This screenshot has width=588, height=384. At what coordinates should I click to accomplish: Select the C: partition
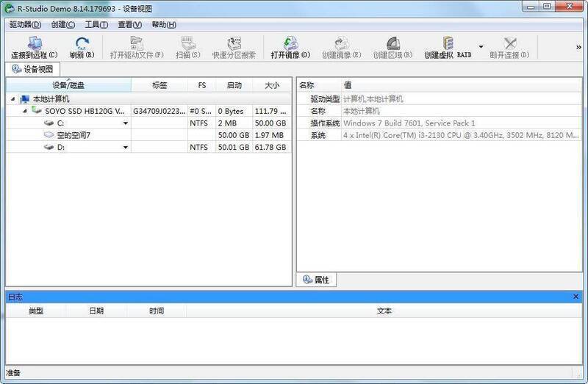point(60,123)
